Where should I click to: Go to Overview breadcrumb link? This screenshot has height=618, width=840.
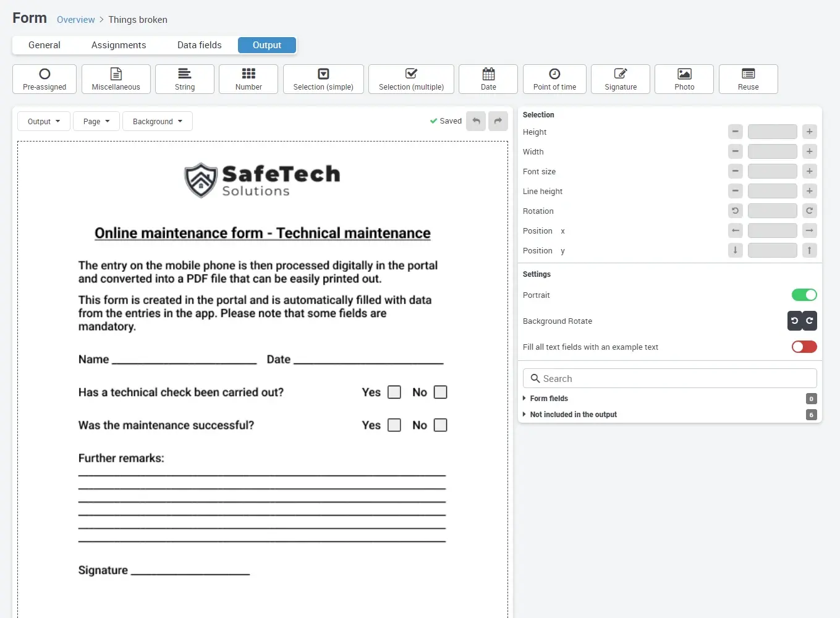[76, 20]
